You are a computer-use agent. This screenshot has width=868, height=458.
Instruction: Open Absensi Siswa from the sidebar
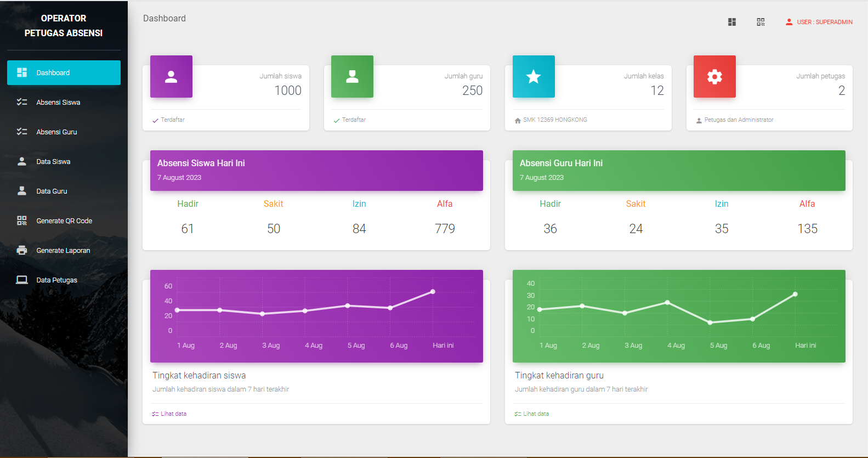pos(58,103)
